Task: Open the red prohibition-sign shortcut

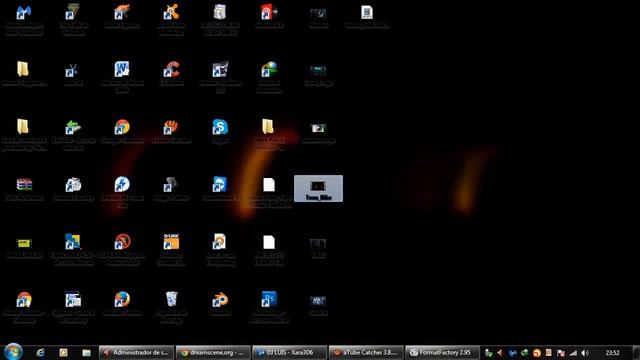Action: tap(122, 242)
